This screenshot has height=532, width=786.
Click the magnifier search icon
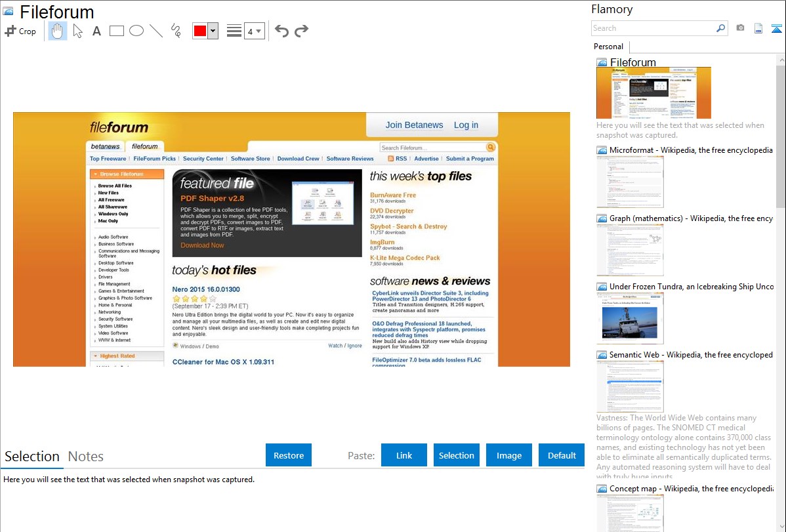721,28
